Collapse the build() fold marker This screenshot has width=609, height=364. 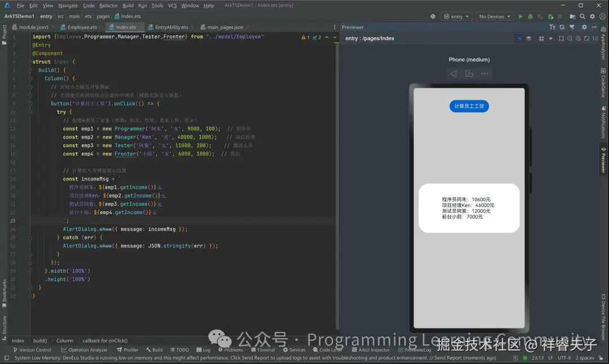coord(30,70)
